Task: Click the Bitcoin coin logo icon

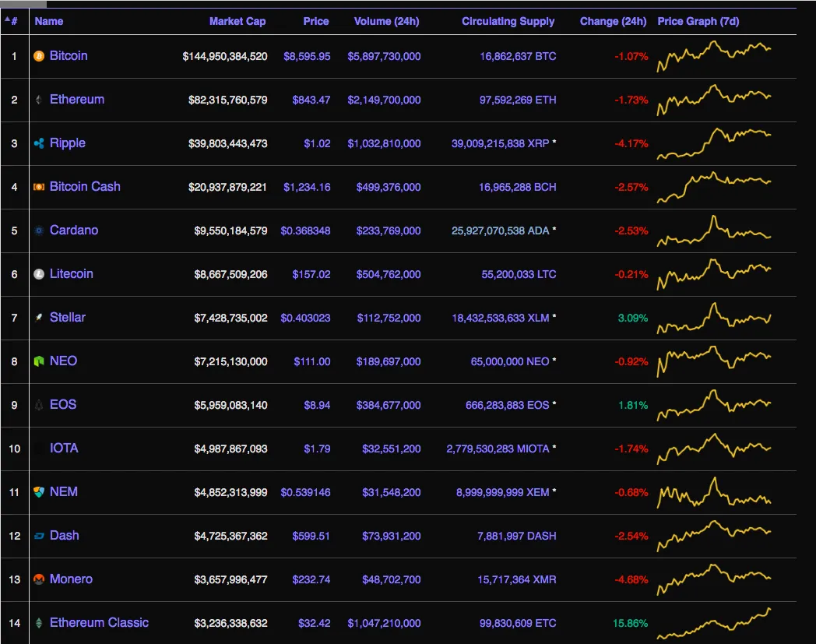Action: [x=39, y=56]
